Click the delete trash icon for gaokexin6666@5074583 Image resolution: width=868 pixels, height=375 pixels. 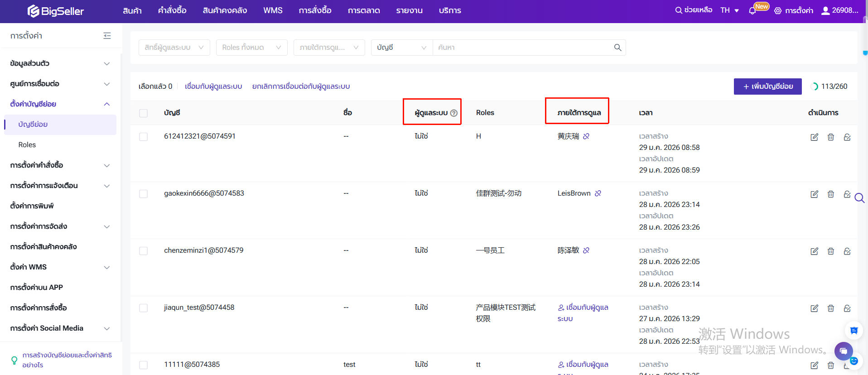830,194
